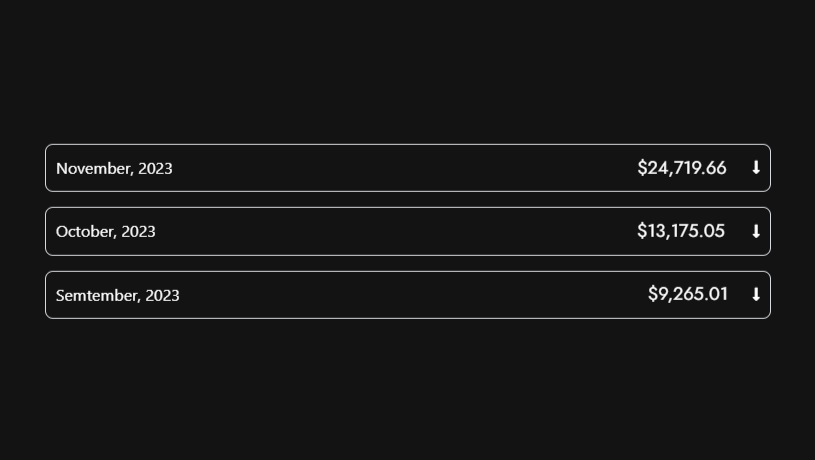Download the October, 2023 statement

pyautogui.click(x=756, y=231)
